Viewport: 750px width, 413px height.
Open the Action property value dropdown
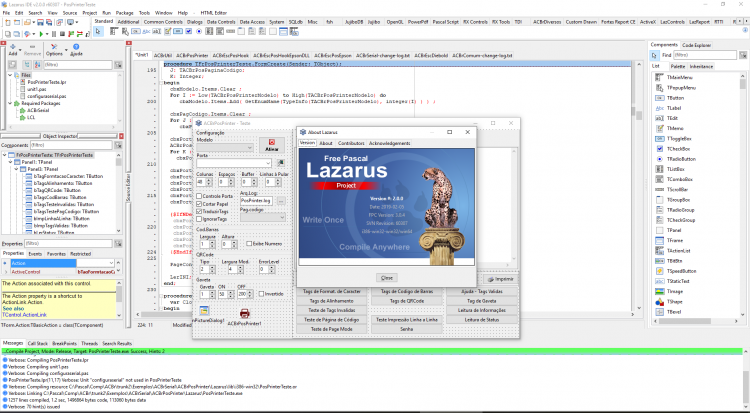[x=111, y=263]
